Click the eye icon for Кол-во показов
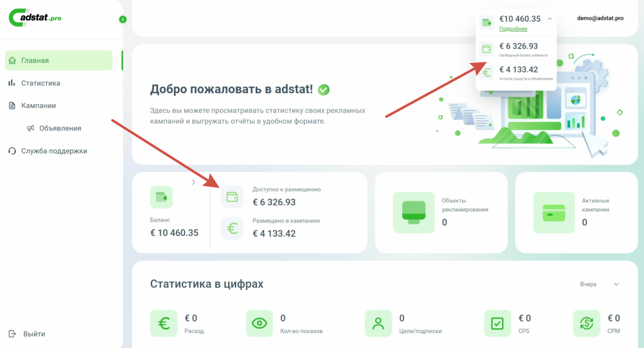Screen dimensions: 644x348 tap(259, 323)
